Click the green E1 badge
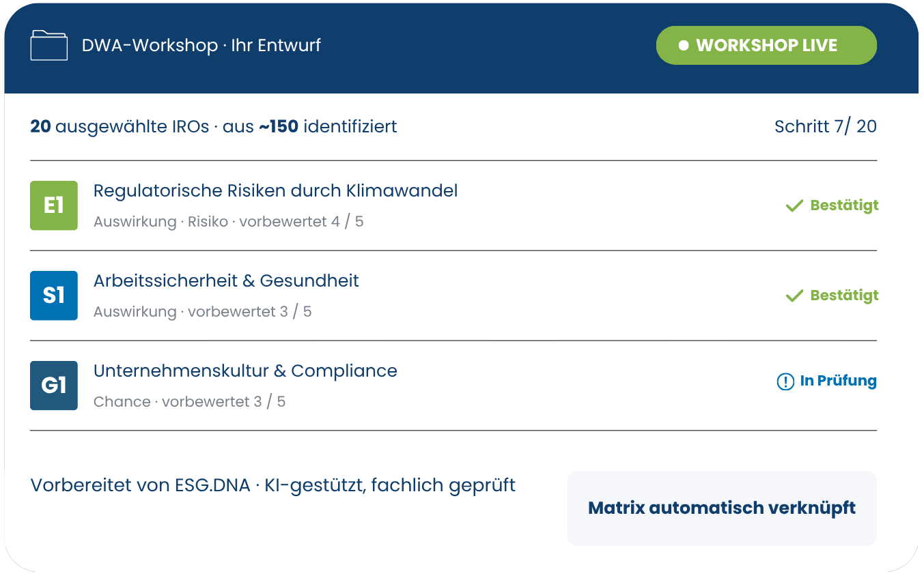 pyautogui.click(x=54, y=205)
